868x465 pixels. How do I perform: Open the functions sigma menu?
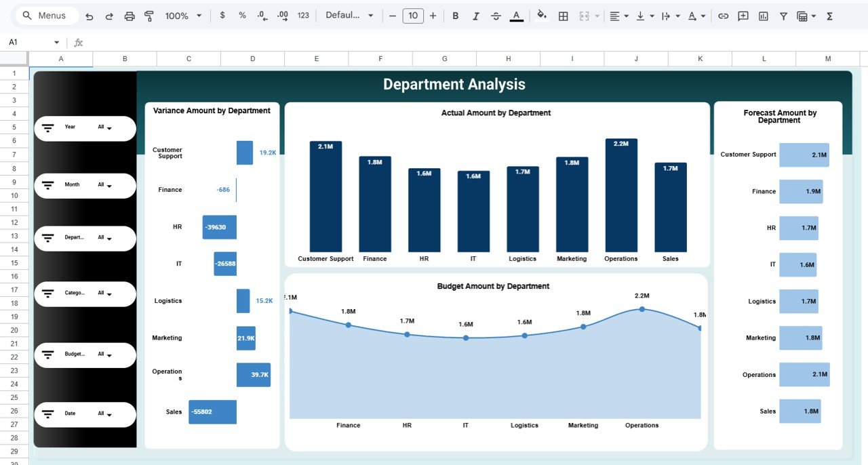(x=829, y=15)
